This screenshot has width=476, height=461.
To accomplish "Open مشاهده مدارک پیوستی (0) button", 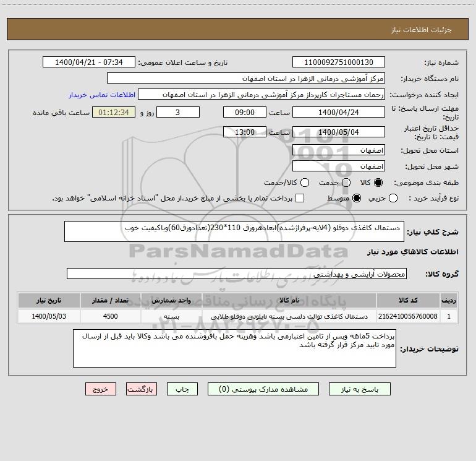I will coord(263,389).
